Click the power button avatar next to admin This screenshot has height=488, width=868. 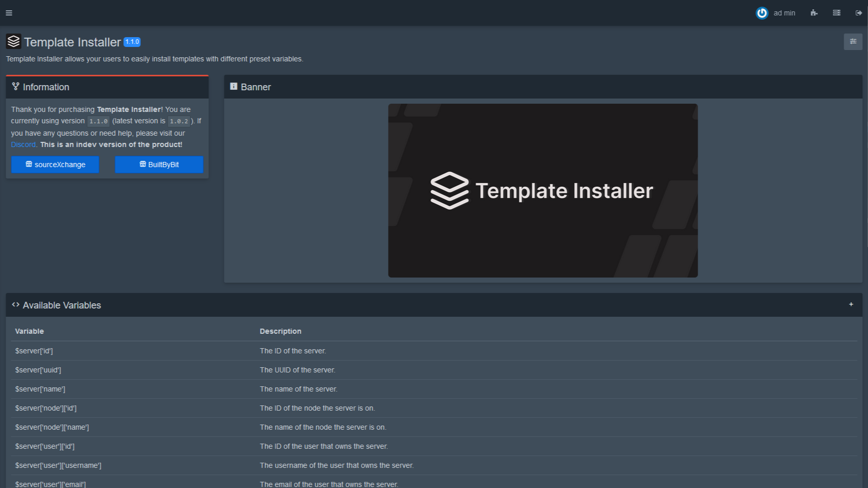tap(762, 13)
